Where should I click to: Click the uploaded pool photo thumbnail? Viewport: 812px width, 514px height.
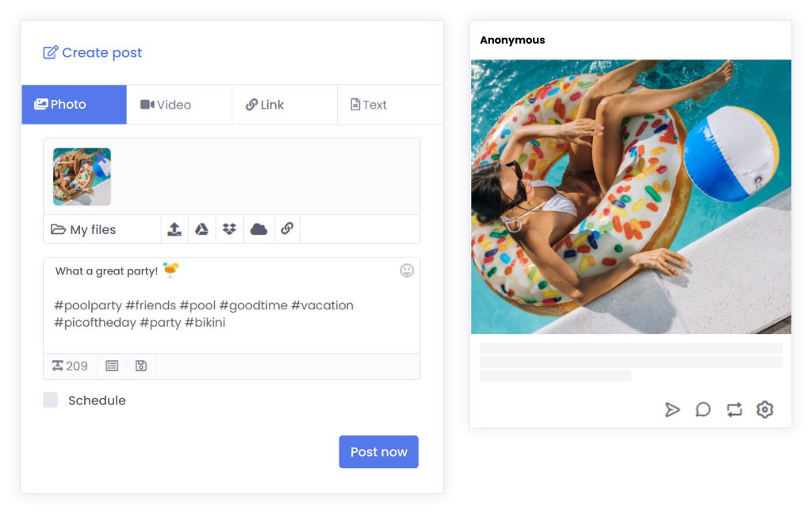pyautogui.click(x=82, y=177)
